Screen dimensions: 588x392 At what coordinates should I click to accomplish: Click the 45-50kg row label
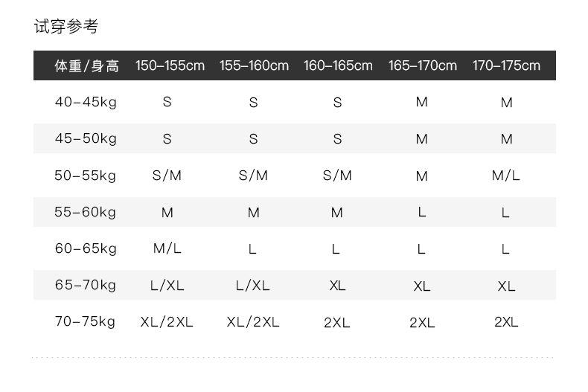pyautogui.click(x=86, y=138)
